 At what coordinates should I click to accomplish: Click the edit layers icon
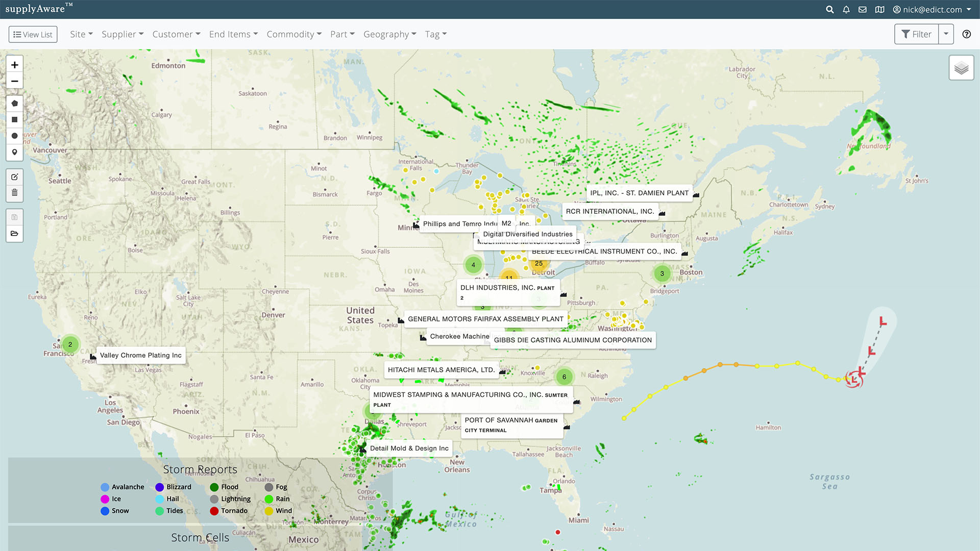tap(14, 177)
